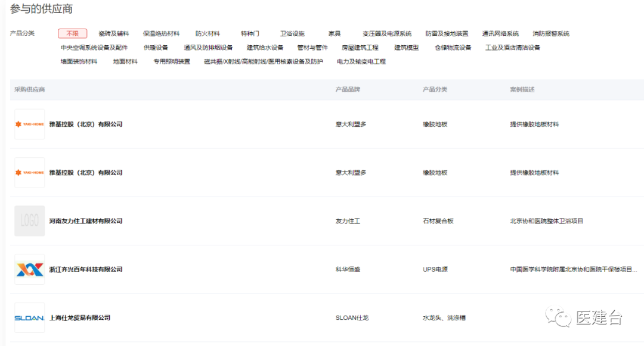Click the SLOAN brand logo
Image resolution: width=644 pixels, height=346 pixels.
29,317
